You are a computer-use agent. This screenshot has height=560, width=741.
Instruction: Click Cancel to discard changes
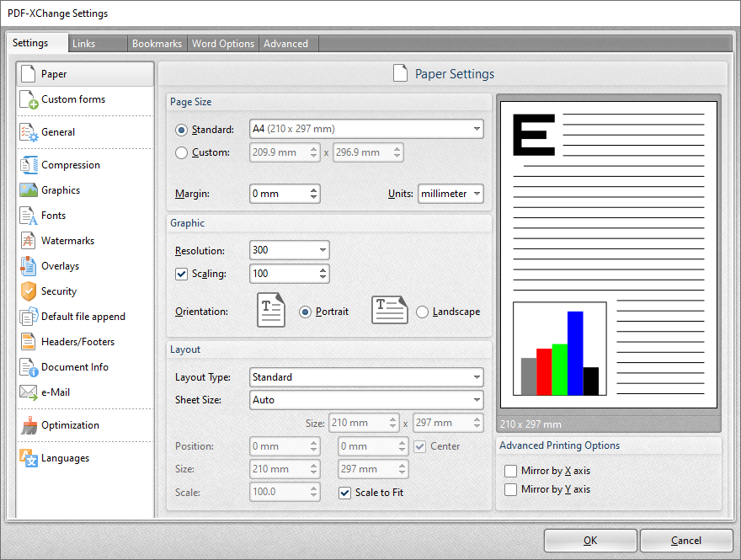[686, 540]
